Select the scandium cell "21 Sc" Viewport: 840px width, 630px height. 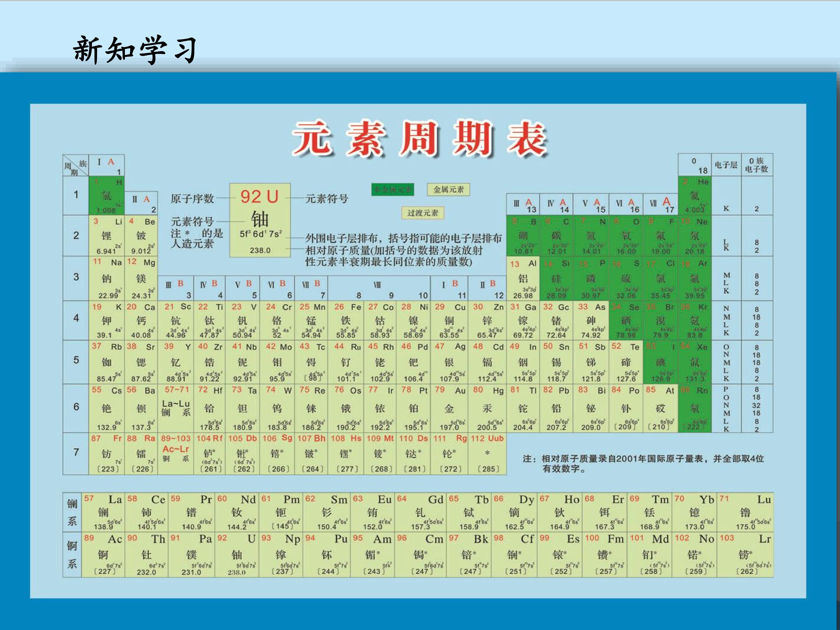[176, 321]
